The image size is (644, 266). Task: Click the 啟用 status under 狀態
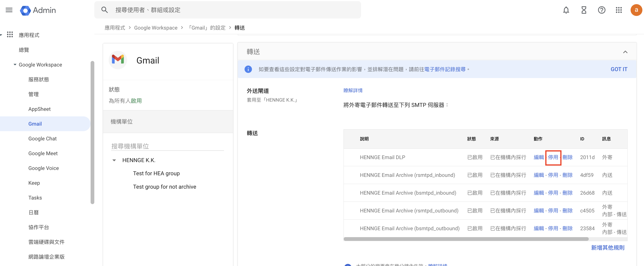(x=136, y=101)
